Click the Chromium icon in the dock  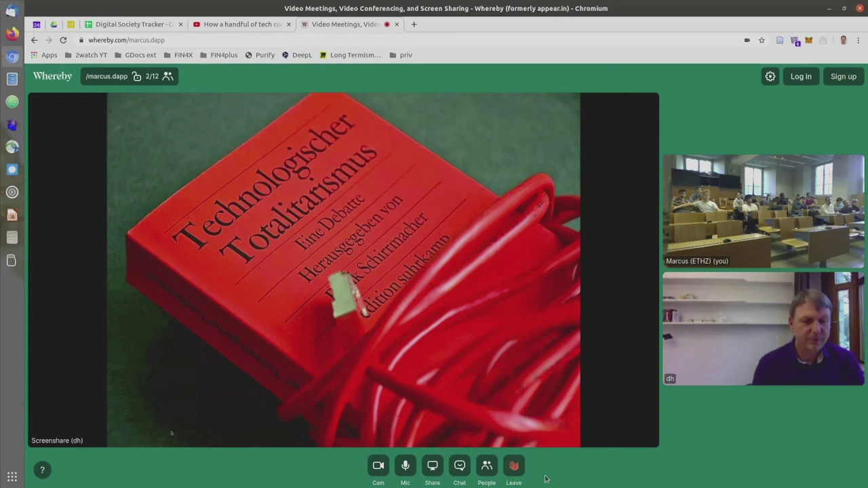[x=12, y=56]
